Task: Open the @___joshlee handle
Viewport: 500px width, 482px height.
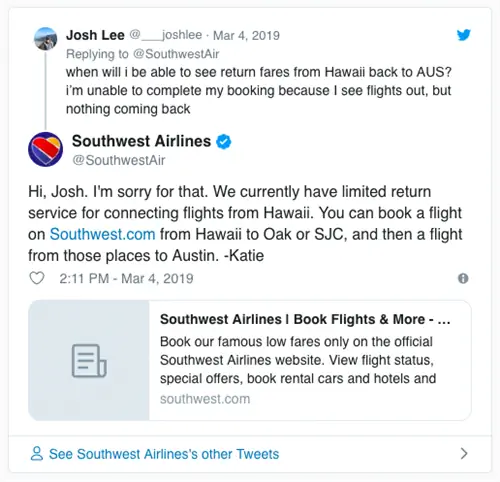Action: 166,35
